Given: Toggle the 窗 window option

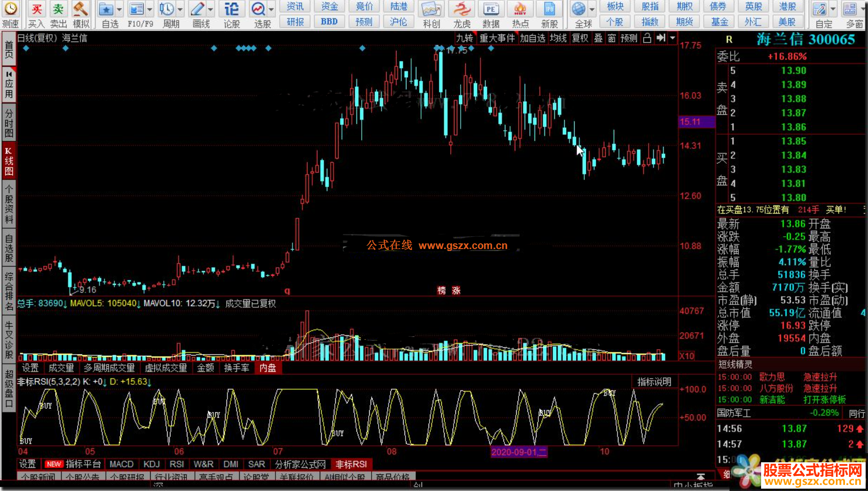Looking at the screenshot, I should tap(612, 38).
